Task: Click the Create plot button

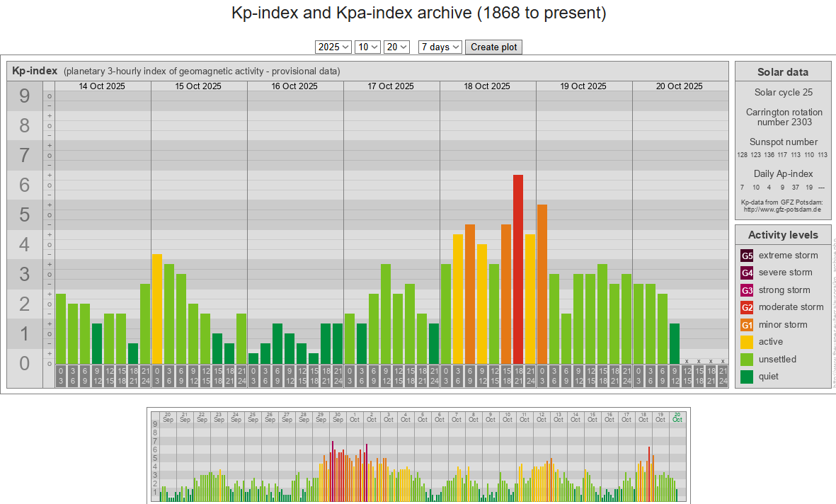Action: 493,47
